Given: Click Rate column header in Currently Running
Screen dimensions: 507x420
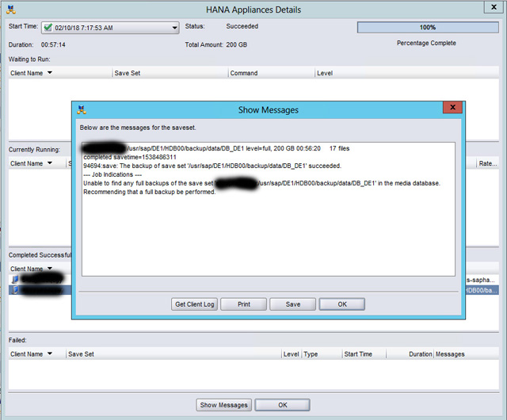Looking at the screenshot, I should 488,163.
